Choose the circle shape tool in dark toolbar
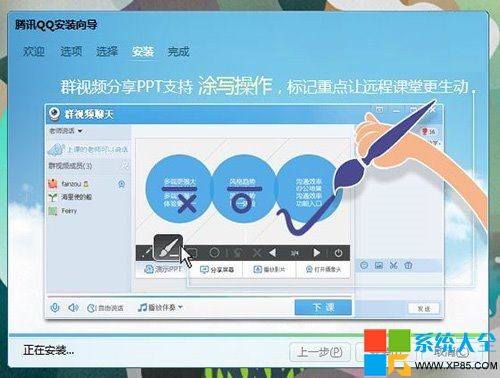Viewport: 500px width, 378px height. [215, 253]
